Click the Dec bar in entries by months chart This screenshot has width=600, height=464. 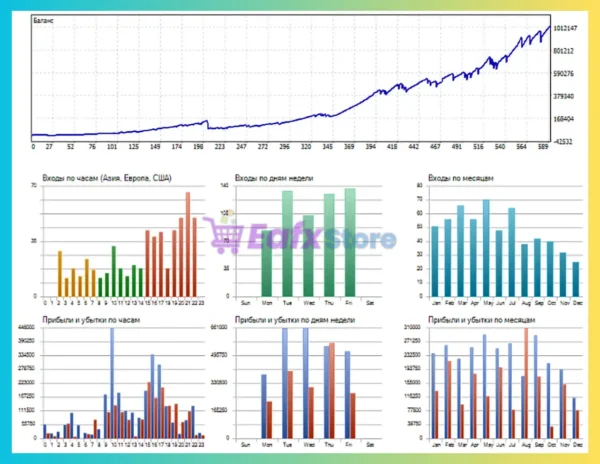(576, 279)
